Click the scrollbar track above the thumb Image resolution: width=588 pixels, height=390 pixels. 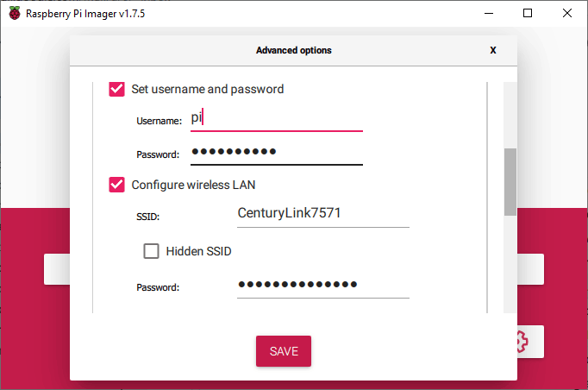510,112
